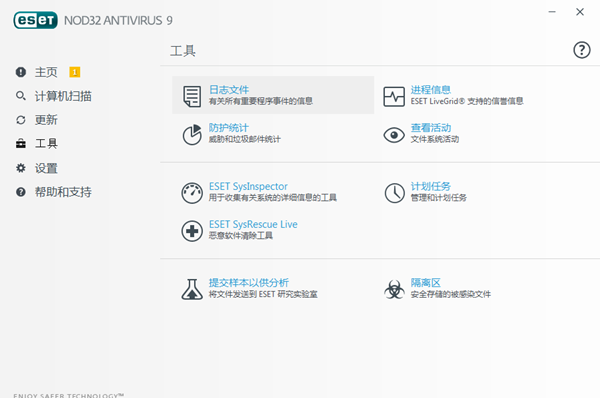Click the watch activity eye icon

[x=394, y=135]
